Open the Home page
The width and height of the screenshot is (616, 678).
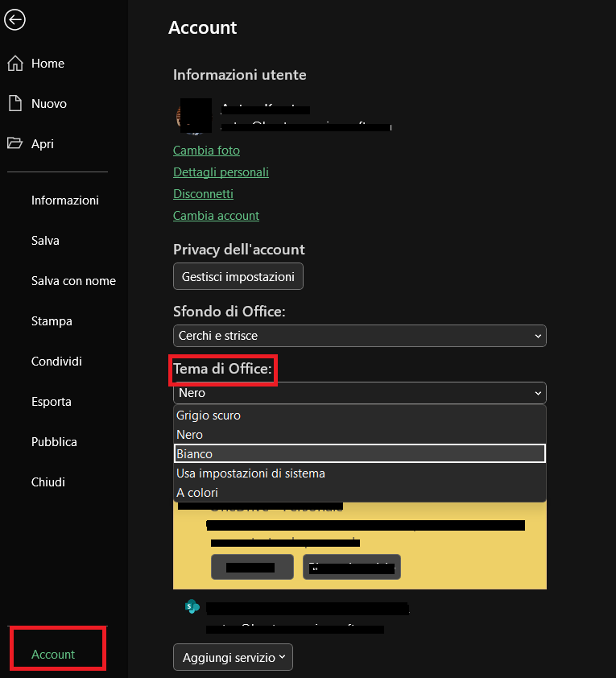click(x=48, y=64)
